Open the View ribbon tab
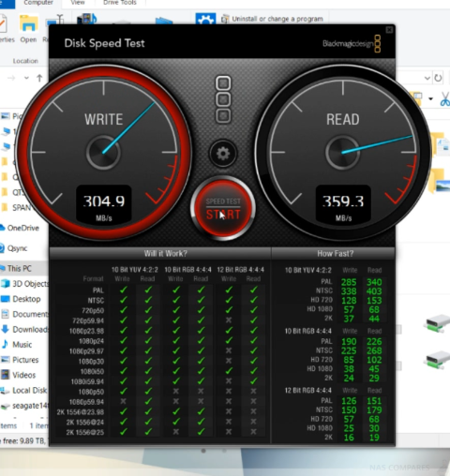Image resolution: width=450 pixels, height=476 pixels. click(x=78, y=3)
